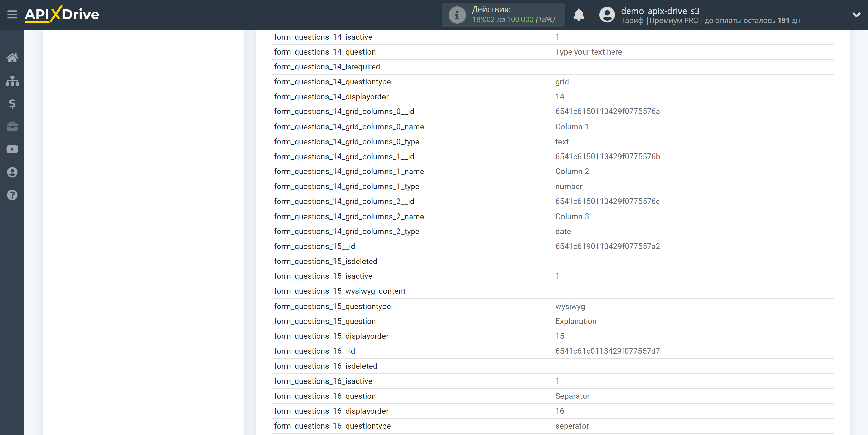This screenshot has width=868, height=435.
Task: Open the hamburger menu
Action: point(12,15)
